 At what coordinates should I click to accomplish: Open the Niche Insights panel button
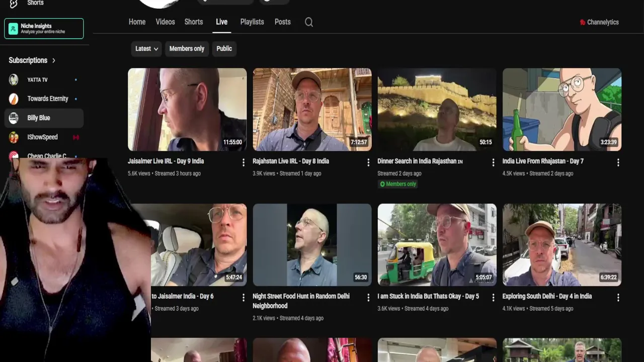point(44,29)
